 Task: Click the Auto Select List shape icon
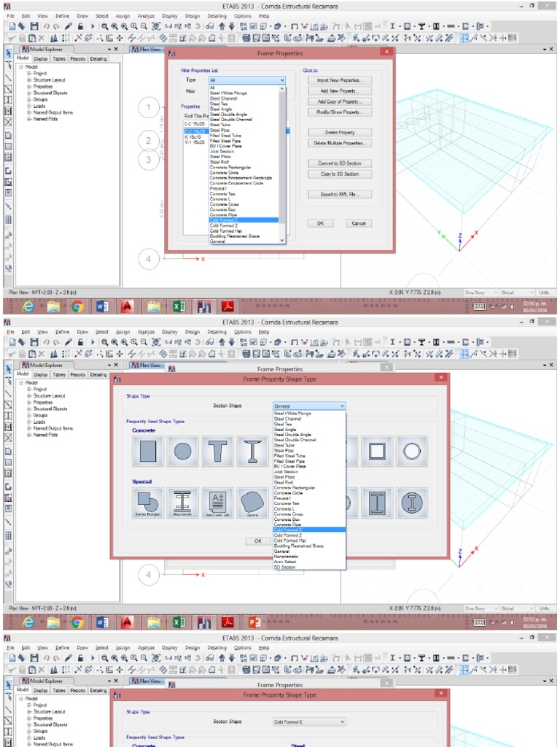click(217, 503)
